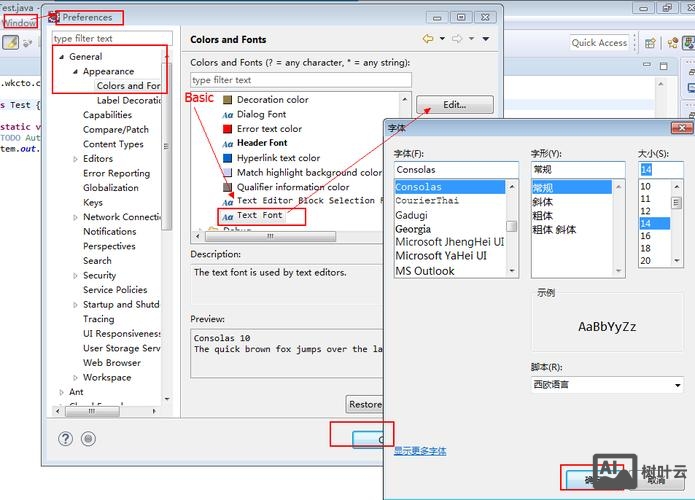Select Georgia in the font list

coord(412,229)
